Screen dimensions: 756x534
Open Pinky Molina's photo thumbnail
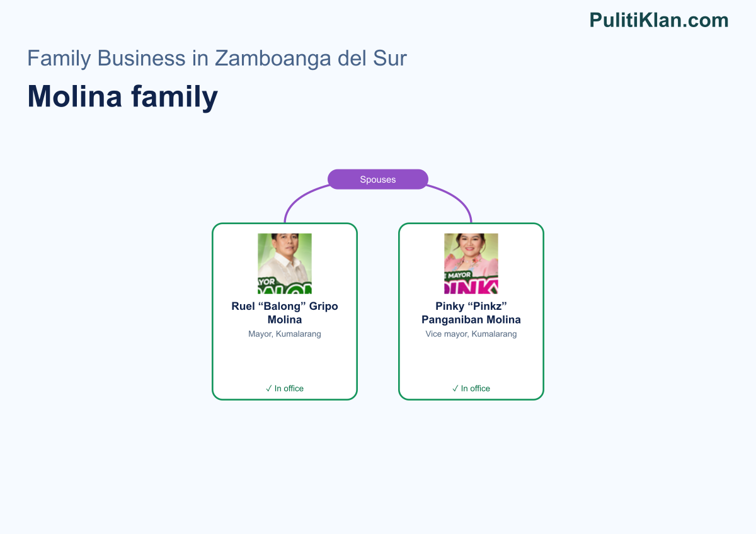[471, 264]
